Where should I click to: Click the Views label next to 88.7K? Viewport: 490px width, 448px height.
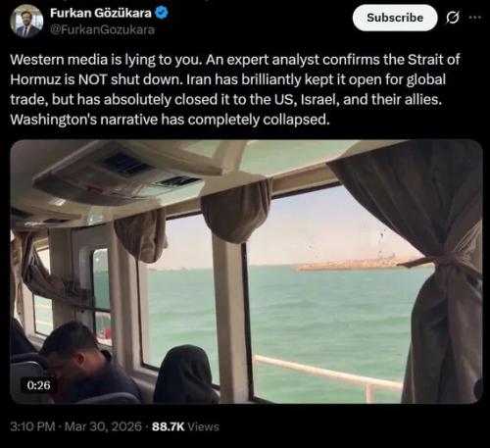coord(203,426)
